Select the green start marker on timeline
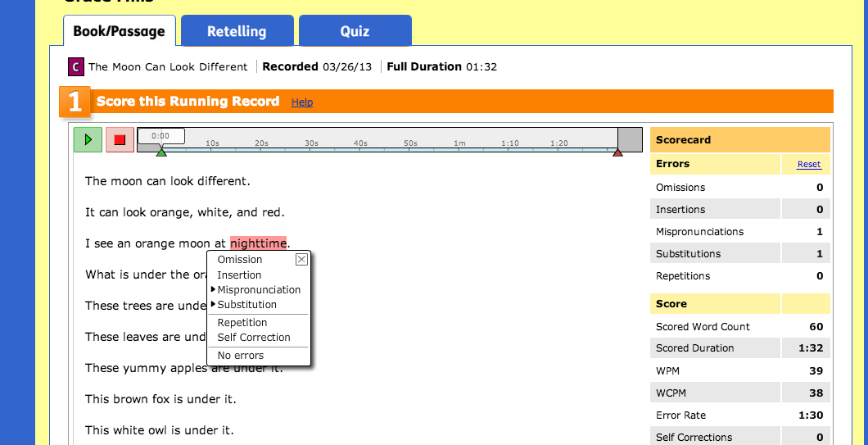The height and width of the screenshot is (445, 868). 161,152
